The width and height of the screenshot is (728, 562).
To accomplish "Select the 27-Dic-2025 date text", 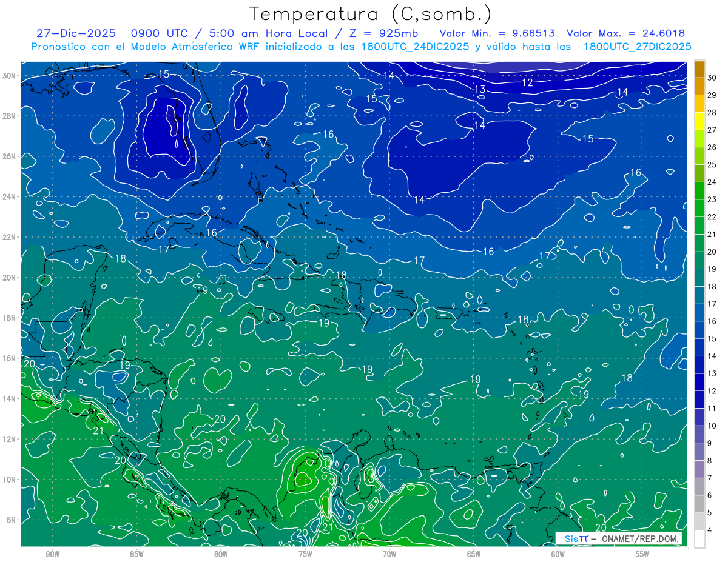I will point(76,33).
